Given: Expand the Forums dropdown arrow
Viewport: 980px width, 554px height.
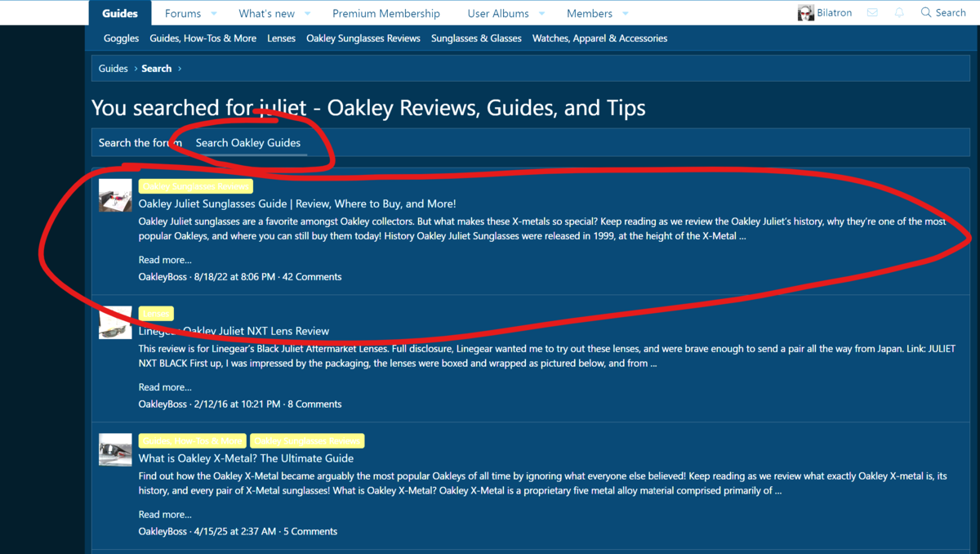Looking at the screenshot, I should pyautogui.click(x=214, y=13).
